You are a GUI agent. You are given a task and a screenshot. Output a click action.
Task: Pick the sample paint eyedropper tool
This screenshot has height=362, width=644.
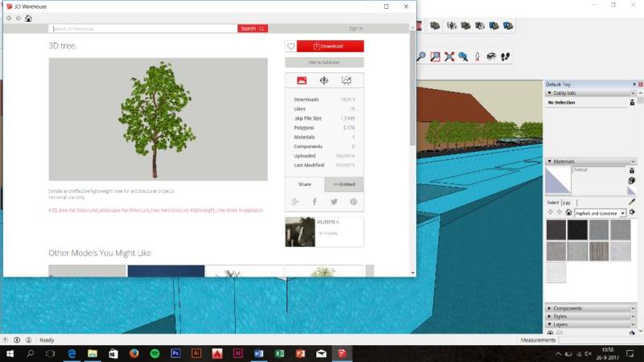point(632,202)
